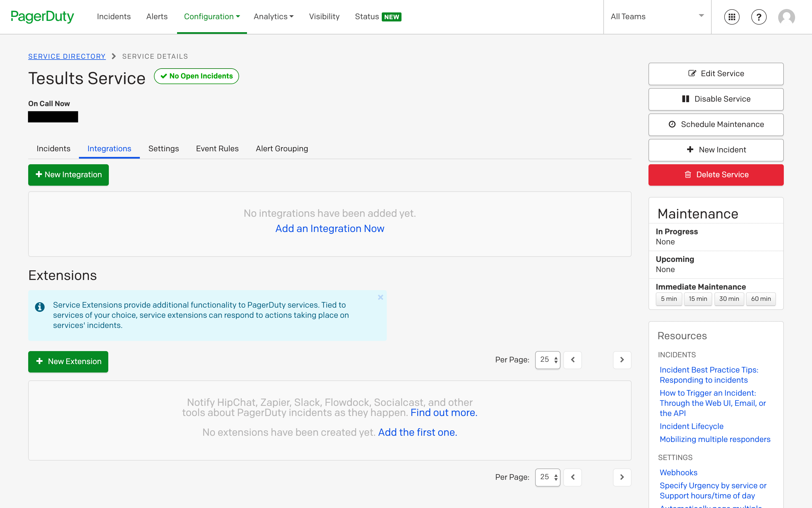
Task: Open Specify Urgency by service link
Action: point(713,491)
